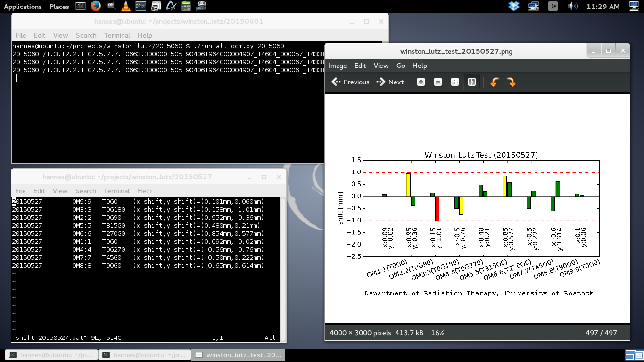
Task: Zoom in on the image
Action: coord(421,82)
